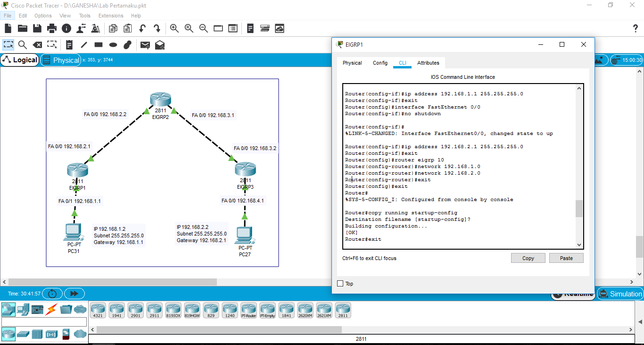Choose Connections lightning bolt category

[51, 310]
